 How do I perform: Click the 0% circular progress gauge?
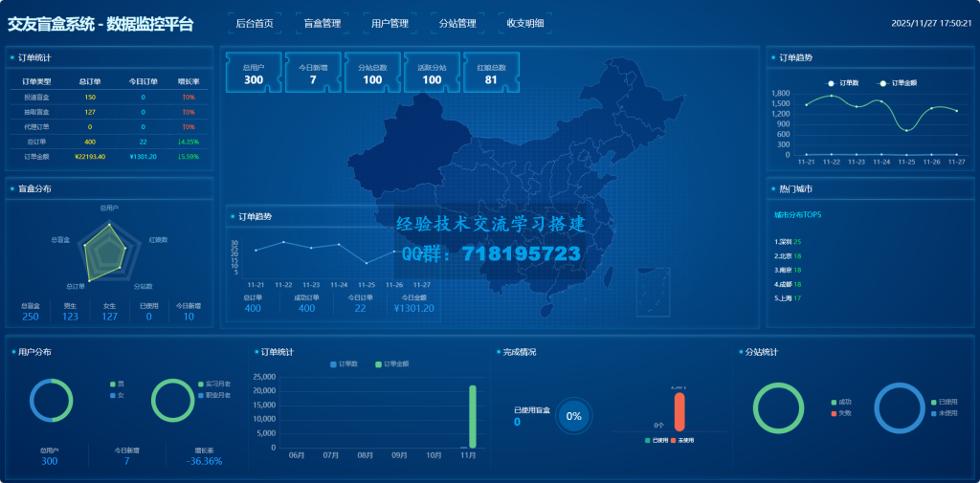tap(573, 416)
